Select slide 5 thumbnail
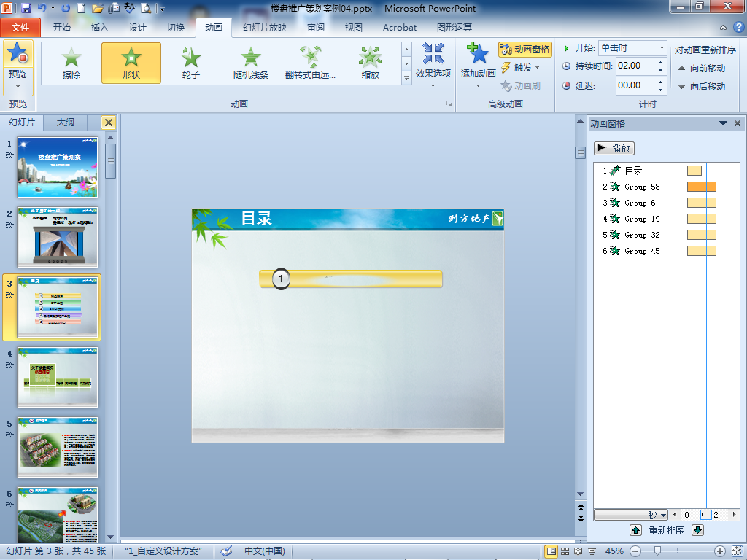747x560 pixels. click(58, 447)
